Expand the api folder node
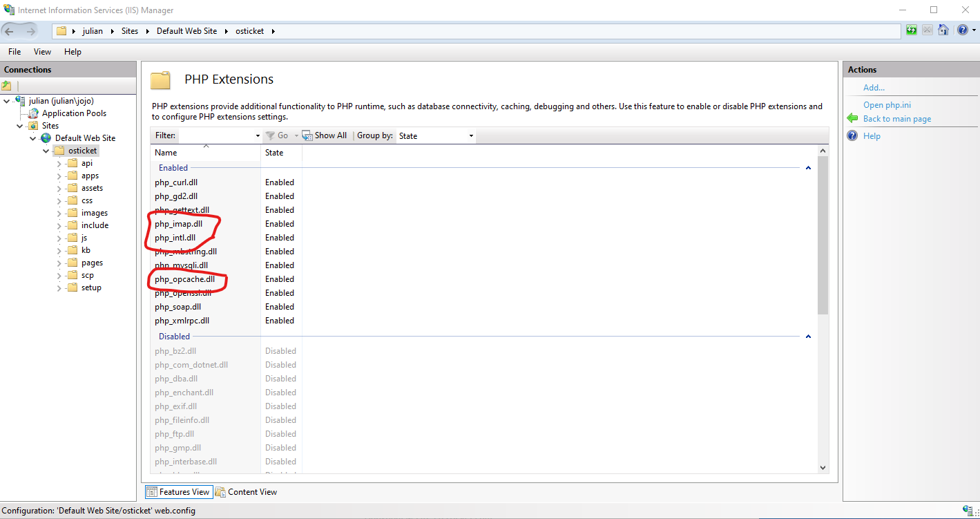The height and width of the screenshot is (519, 980). click(59, 164)
